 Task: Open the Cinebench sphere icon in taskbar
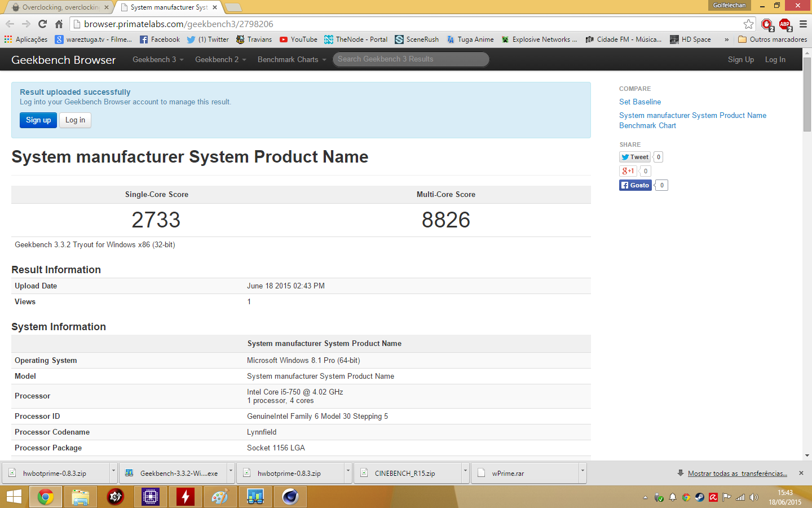click(290, 497)
